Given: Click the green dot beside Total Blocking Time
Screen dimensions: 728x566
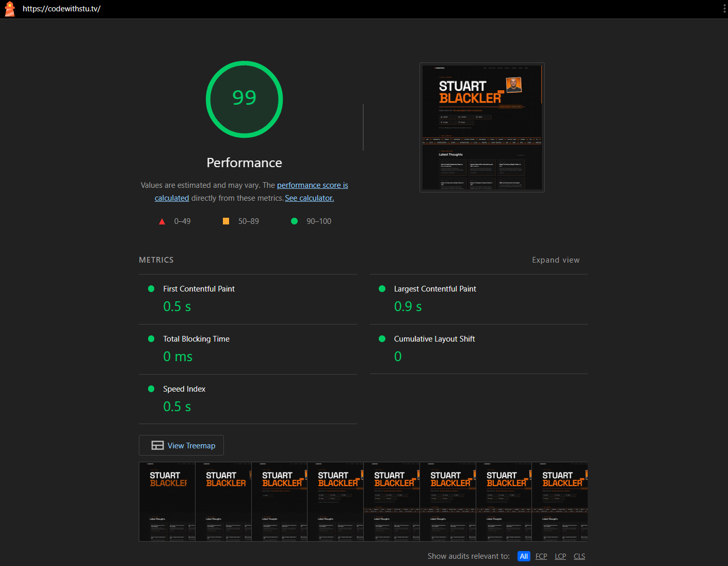Looking at the screenshot, I should (151, 338).
